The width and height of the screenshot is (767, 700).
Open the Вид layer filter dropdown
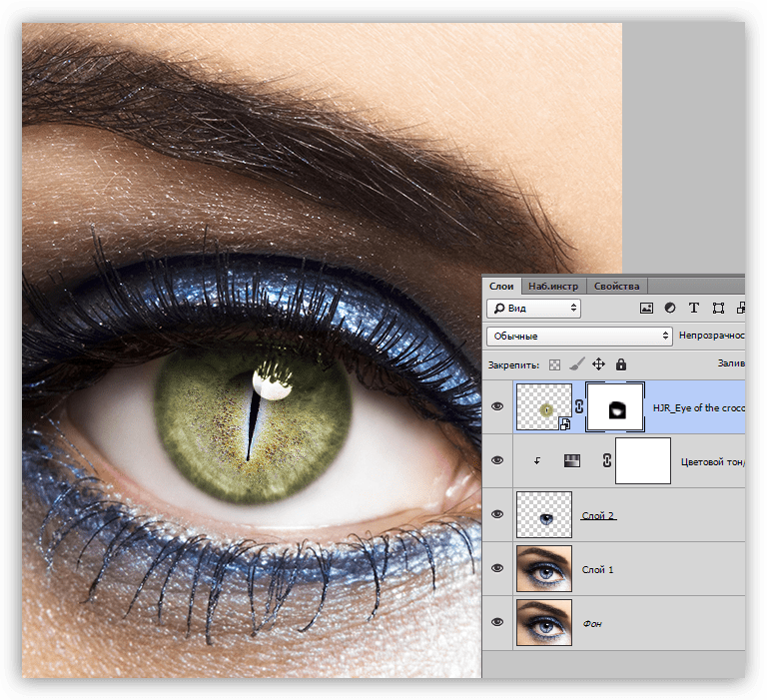pyautogui.click(x=533, y=309)
